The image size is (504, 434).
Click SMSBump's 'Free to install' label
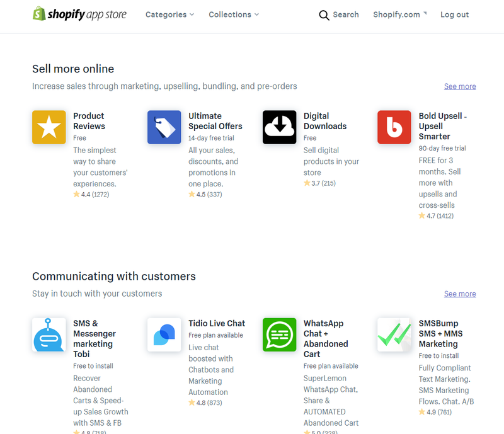(x=438, y=355)
